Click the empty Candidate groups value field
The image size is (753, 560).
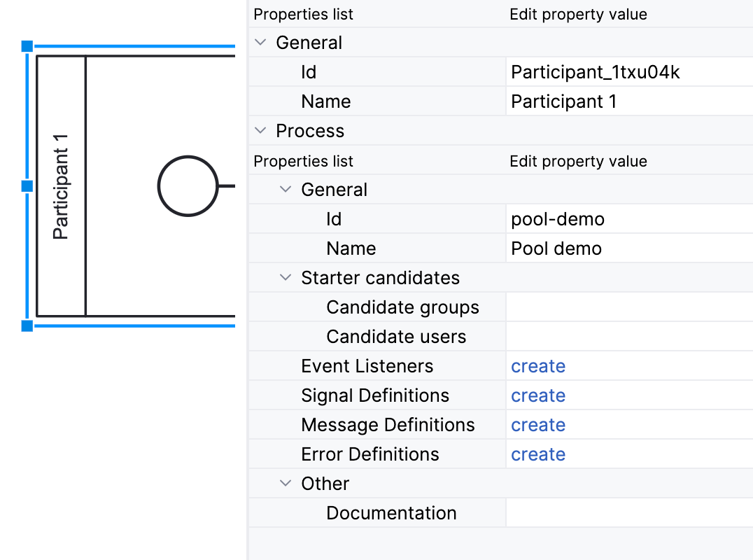pyautogui.click(x=628, y=307)
